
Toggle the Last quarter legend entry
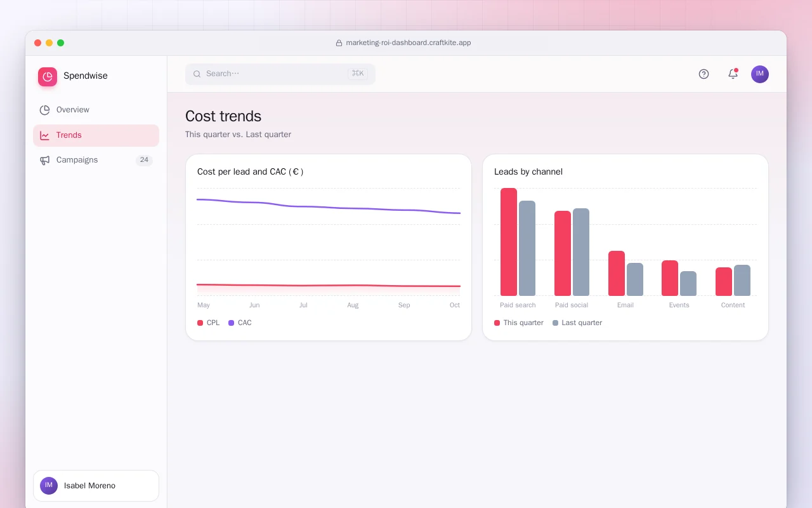(x=577, y=323)
